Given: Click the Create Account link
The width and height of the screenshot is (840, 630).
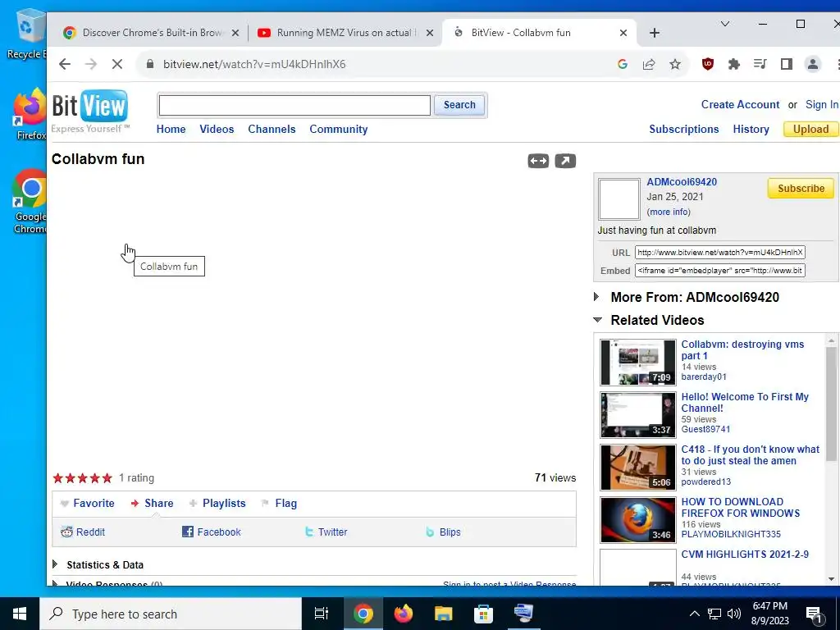Looking at the screenshot, I should (741, 104).
